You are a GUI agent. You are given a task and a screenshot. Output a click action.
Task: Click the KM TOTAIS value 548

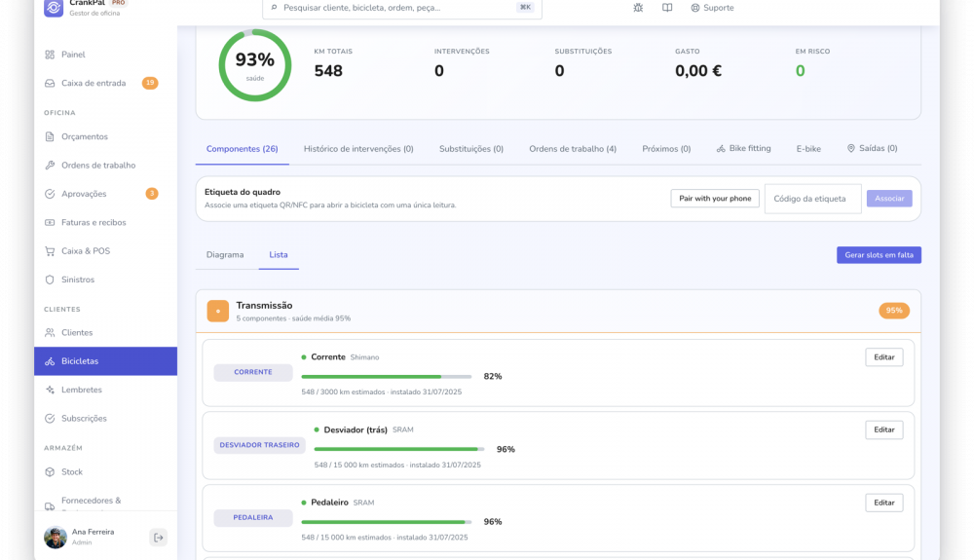(x=328, y=71)
